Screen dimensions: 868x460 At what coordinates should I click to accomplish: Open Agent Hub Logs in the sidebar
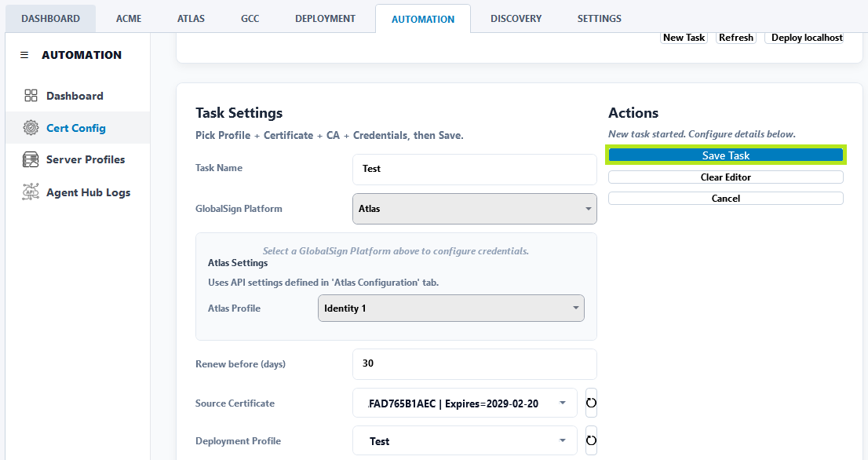click(x=78, y=192)
